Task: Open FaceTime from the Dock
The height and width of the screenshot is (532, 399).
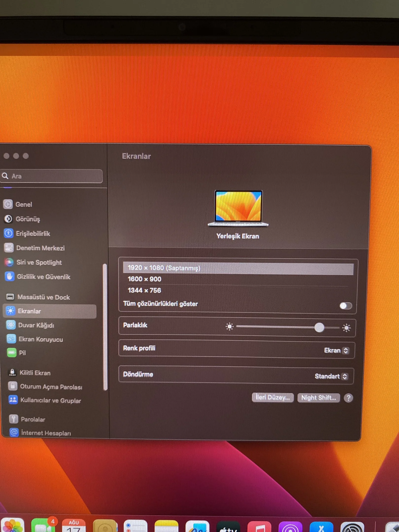Action: 43,525
